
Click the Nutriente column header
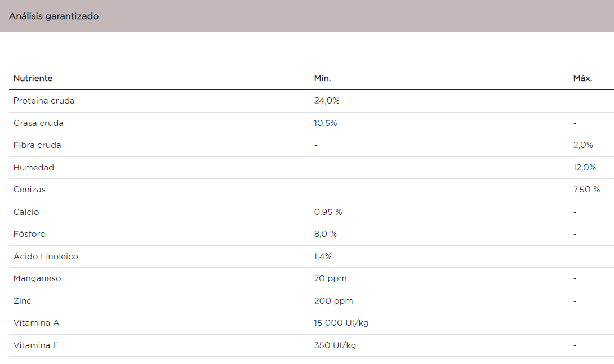pos(33,78)
